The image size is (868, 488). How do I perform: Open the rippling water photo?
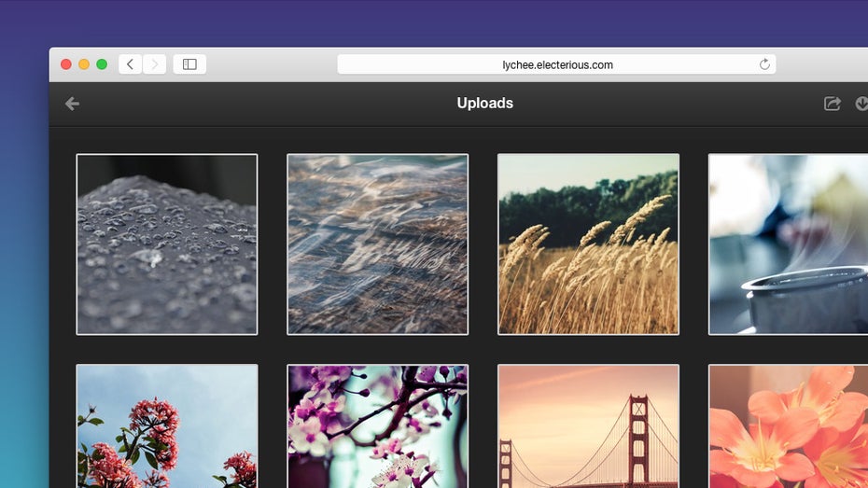(378, 244)
